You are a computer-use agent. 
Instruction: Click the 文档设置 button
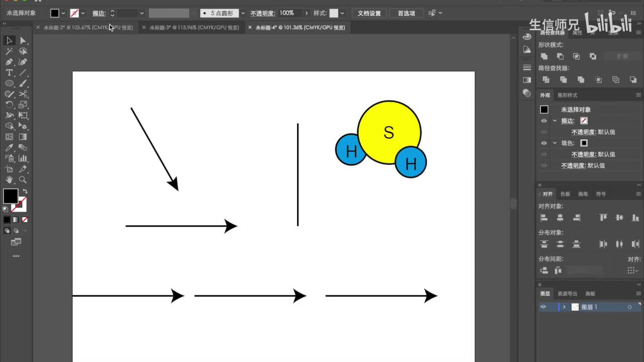[369, 13]
